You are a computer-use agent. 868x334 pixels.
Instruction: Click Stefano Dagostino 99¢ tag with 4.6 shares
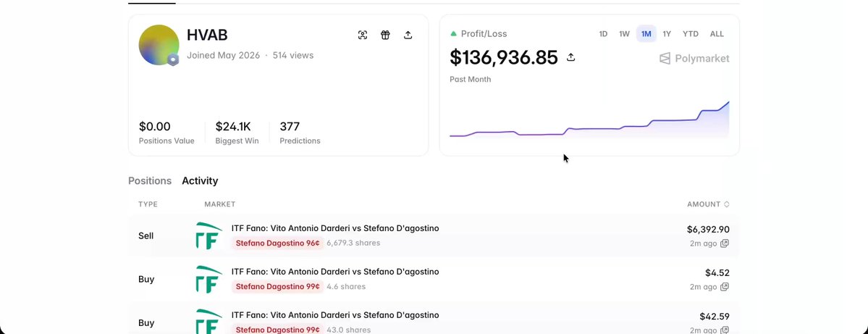278,286
